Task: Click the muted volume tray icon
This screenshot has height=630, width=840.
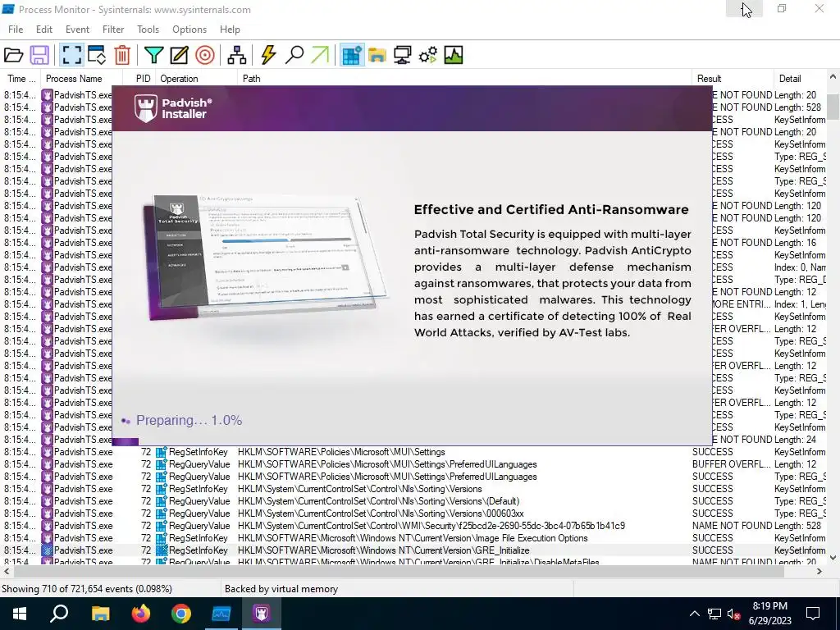Action: [x=734, y=614]
